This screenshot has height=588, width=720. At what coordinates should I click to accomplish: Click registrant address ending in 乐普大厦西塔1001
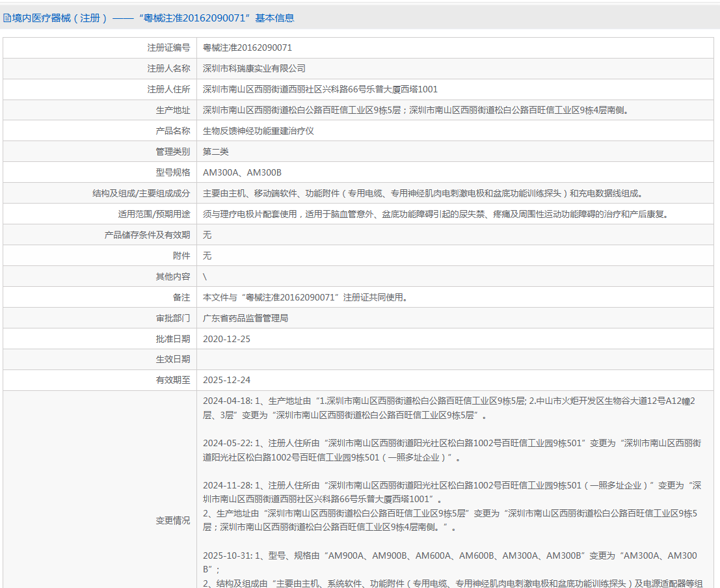321,89
